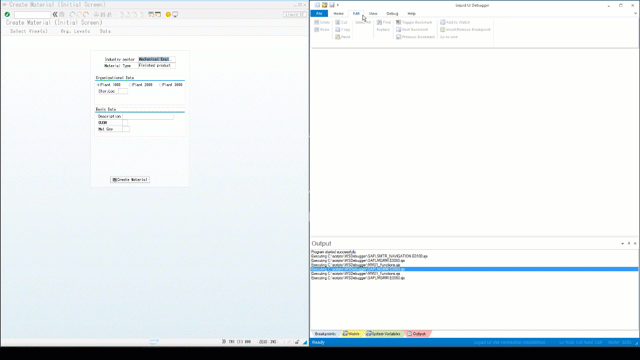The height and width of the screenshot is (360, 640).
Task: Click the Save icon in debugger title bar
Action: (332, 5)
